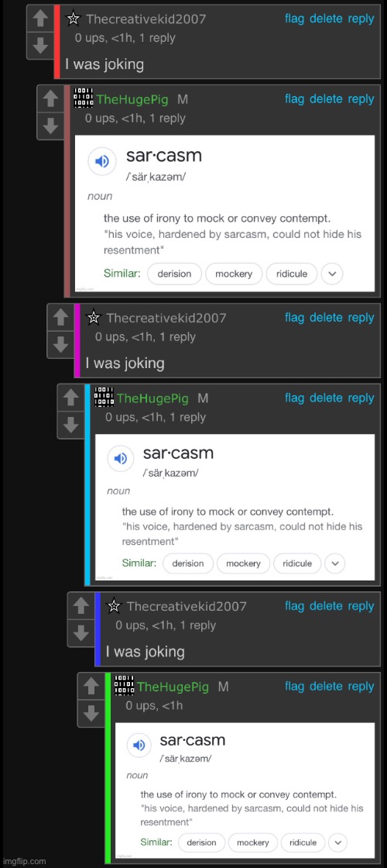Flag the top Thecreativekid2007 comment
Image resolution: width=387 pixels, height=868 pixels.
click(x=295, y=19)
